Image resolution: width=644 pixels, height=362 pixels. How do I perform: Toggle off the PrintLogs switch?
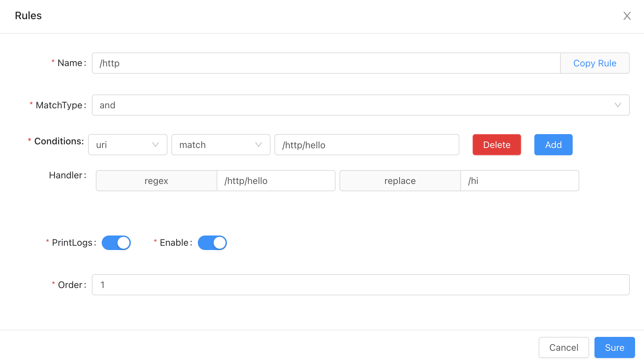[116, 242]
